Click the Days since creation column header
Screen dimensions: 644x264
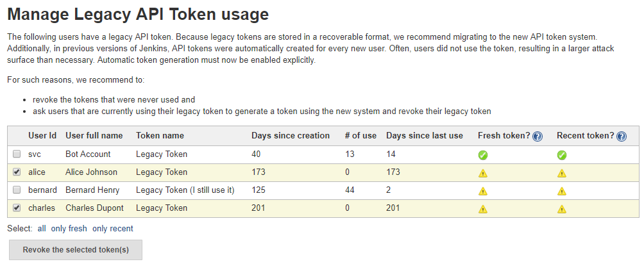tap(291, 136)
